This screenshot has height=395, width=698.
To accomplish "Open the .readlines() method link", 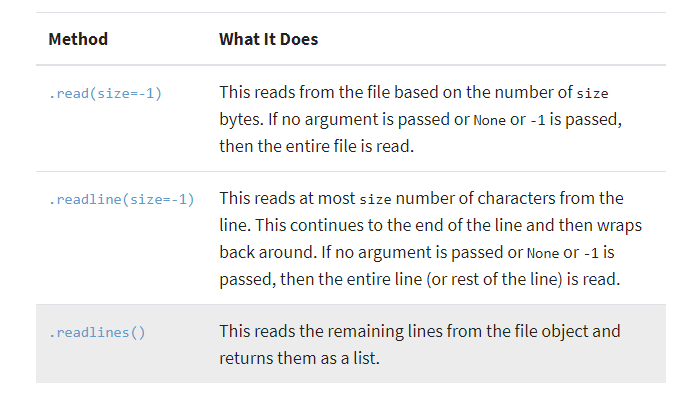I will pos(97,333).
